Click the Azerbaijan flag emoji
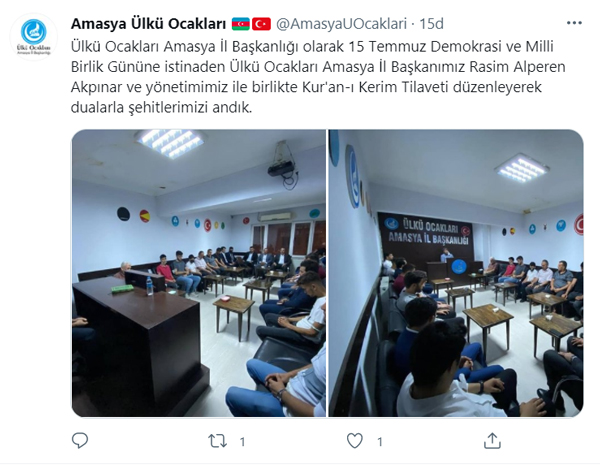 (x=241, y=24)
